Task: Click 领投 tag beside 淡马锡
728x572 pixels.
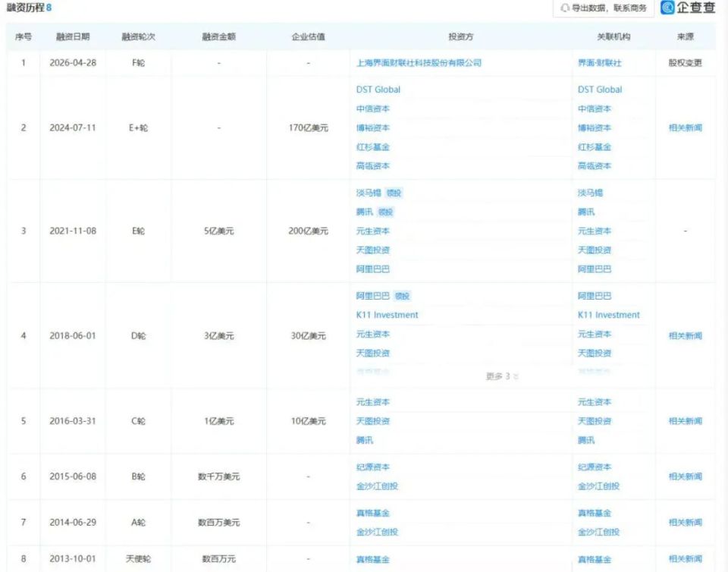Action: pyautogui.click(x=394, y=193)
